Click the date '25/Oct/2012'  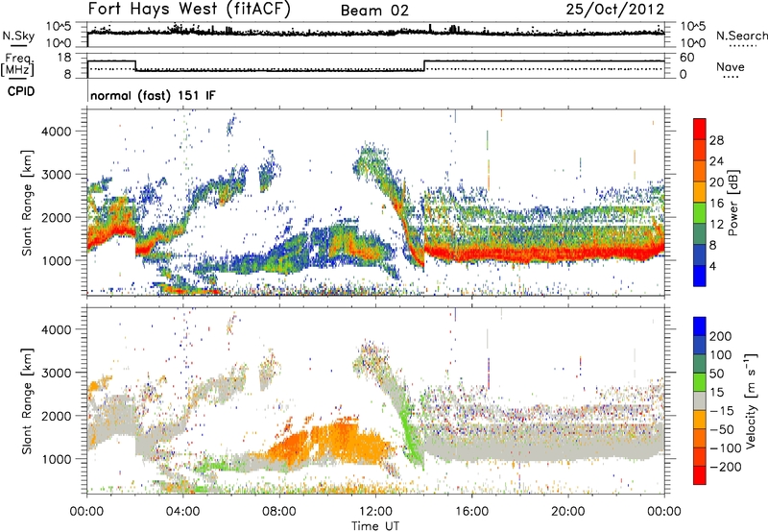615,10
